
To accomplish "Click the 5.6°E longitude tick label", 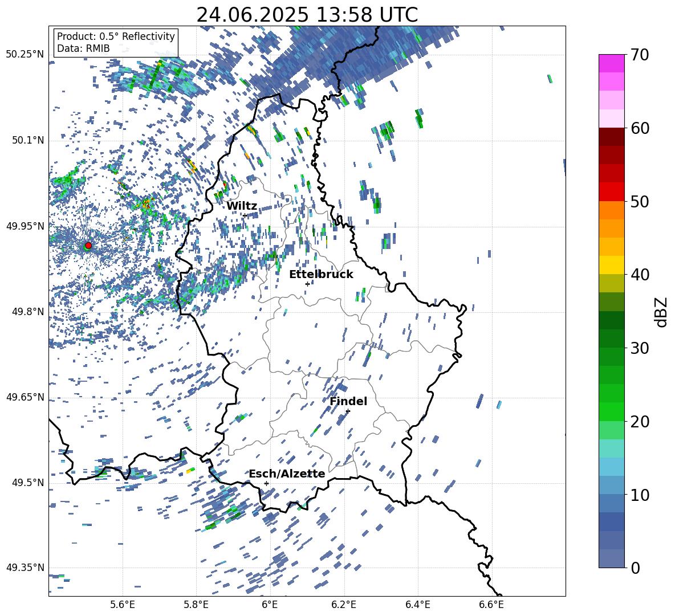I will click(x=123, y=605).
